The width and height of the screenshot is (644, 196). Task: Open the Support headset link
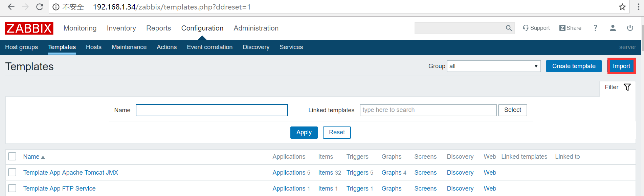pos(536,28)
